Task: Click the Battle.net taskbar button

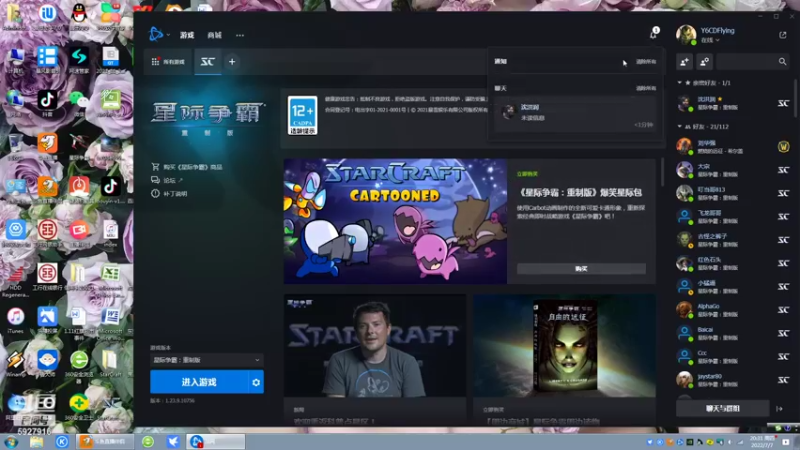Action: click(216, 441)
